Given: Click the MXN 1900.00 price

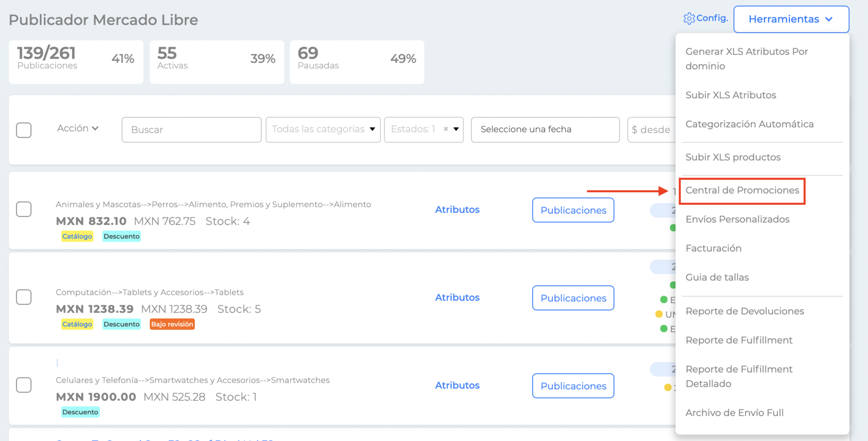Looking at the screenshot, I should coord(96,397).
